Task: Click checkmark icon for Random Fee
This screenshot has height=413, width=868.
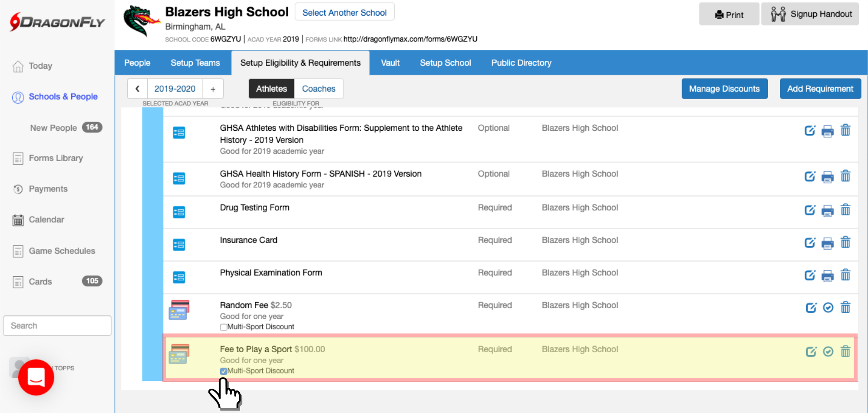Action: click(828, 307)
